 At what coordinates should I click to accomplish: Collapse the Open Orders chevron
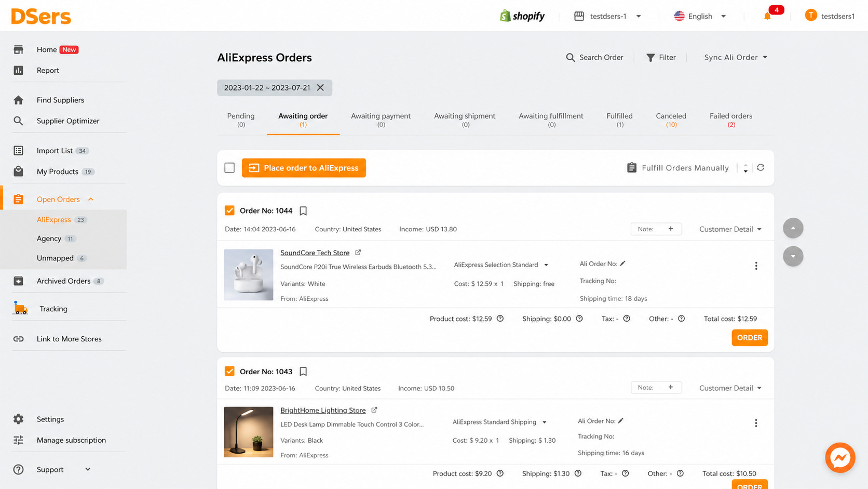(91, 199)
